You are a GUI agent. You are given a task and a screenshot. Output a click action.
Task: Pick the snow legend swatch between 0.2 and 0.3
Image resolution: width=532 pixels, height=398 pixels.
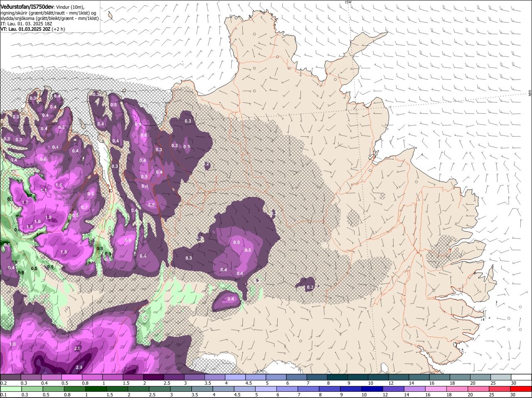[10, 377]
